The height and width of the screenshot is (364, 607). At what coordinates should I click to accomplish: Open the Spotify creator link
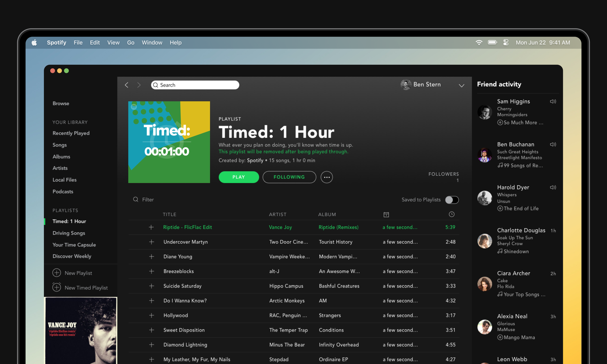point(255,160)
